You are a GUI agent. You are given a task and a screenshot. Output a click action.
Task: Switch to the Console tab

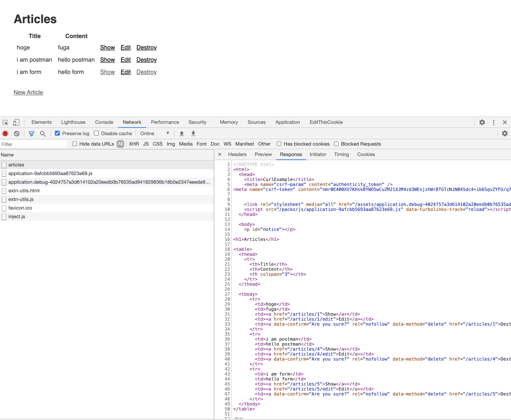[104, 122]
